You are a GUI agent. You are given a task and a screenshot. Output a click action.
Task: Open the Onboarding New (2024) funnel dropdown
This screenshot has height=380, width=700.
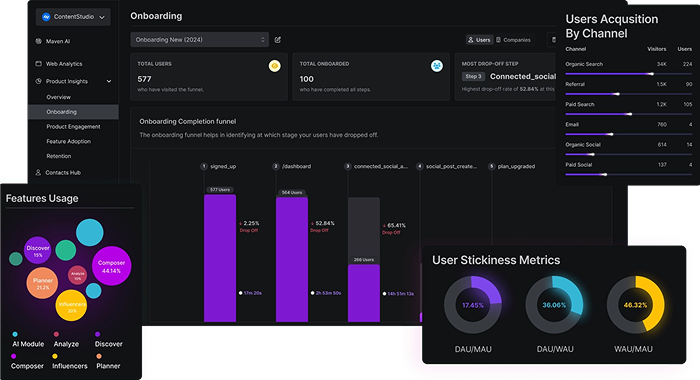tap(200, 40)
